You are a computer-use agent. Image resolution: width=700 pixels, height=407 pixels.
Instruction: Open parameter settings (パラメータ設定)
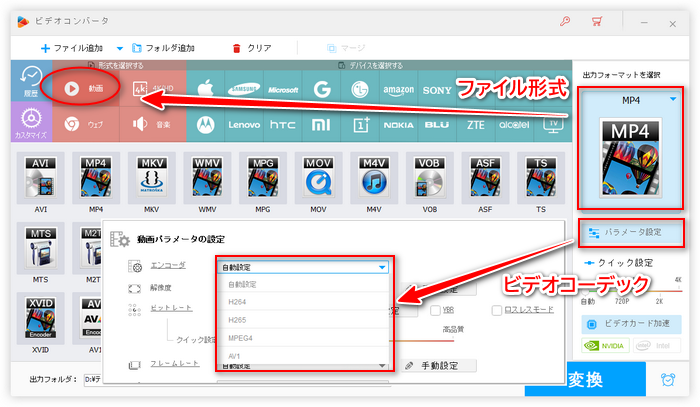click(x=630, y=232)
